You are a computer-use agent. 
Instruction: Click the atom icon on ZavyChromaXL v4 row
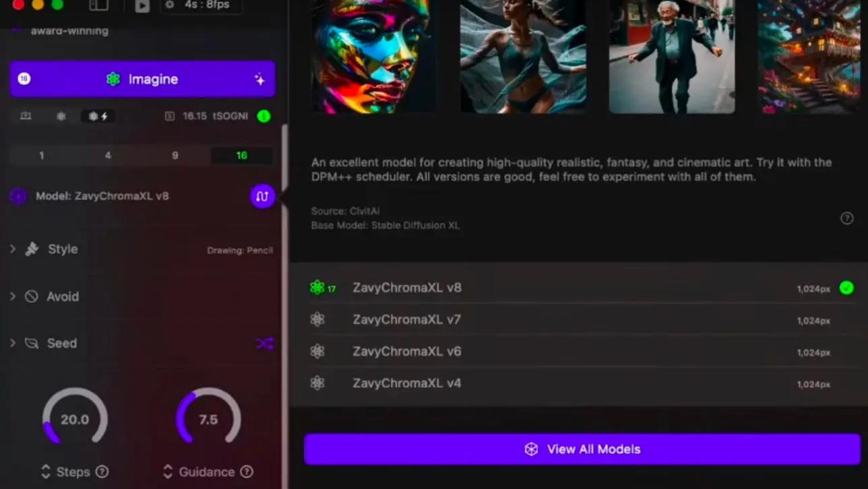coord(317,383)
